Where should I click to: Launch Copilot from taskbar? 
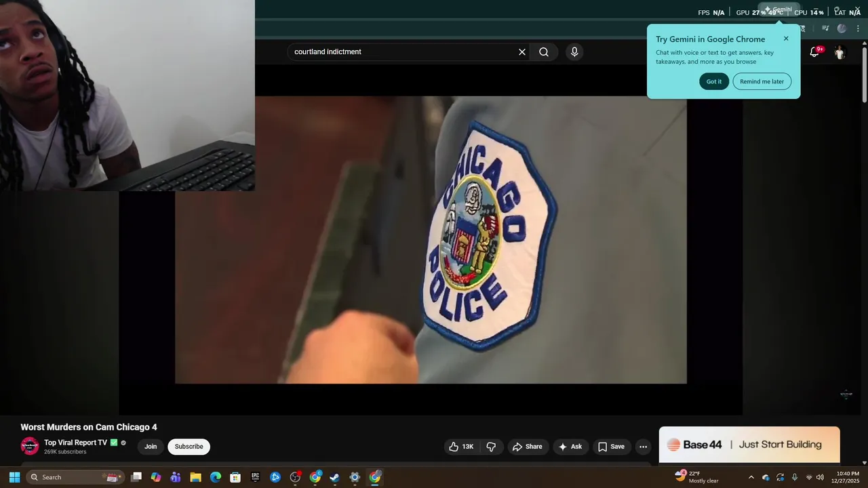tap(156, 477)
